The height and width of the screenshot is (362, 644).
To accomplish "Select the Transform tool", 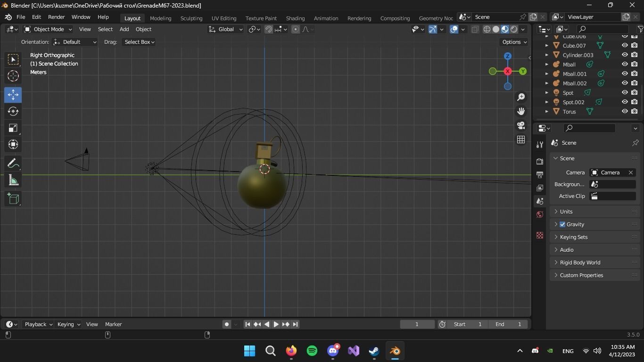I will (13, 144).
